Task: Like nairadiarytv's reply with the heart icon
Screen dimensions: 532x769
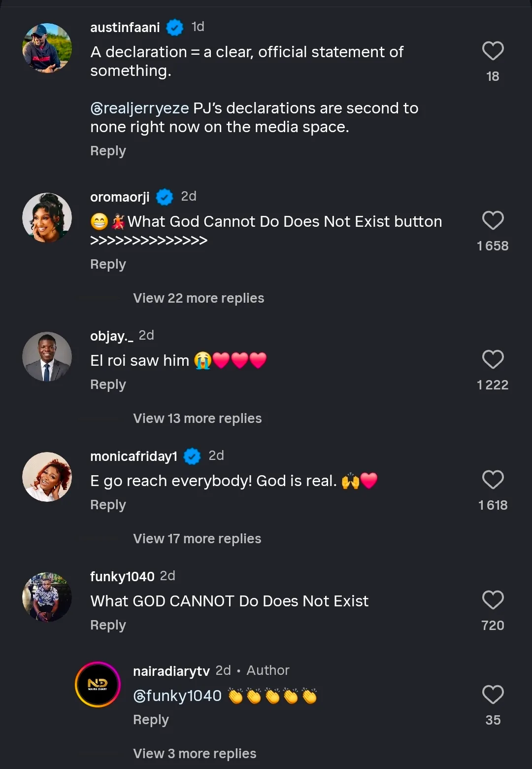Action: [x=493, y=695]
